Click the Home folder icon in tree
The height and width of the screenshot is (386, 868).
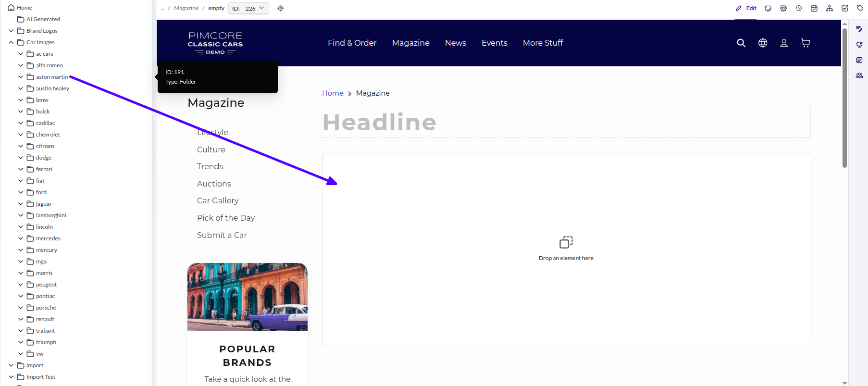point(11,8)
